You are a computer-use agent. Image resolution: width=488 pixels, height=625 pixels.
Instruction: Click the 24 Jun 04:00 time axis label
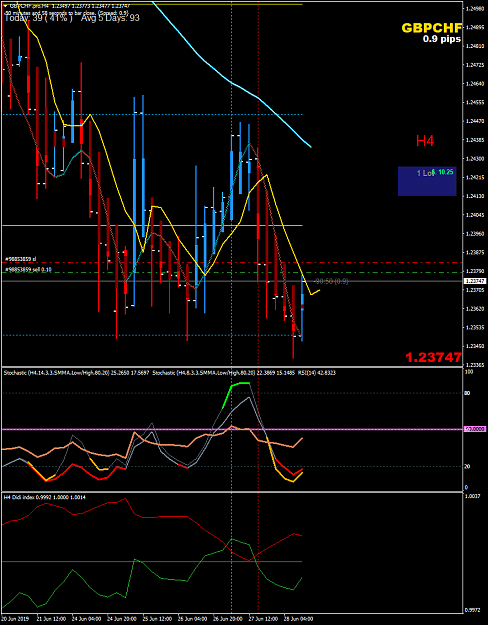[x=89, y=619]
